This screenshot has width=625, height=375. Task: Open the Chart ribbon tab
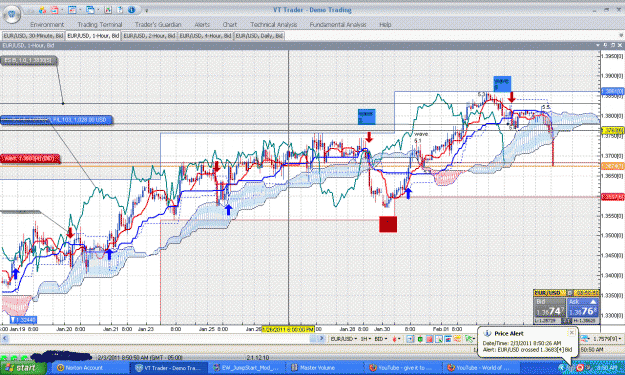pyautogui.click(x=230, y=25)
